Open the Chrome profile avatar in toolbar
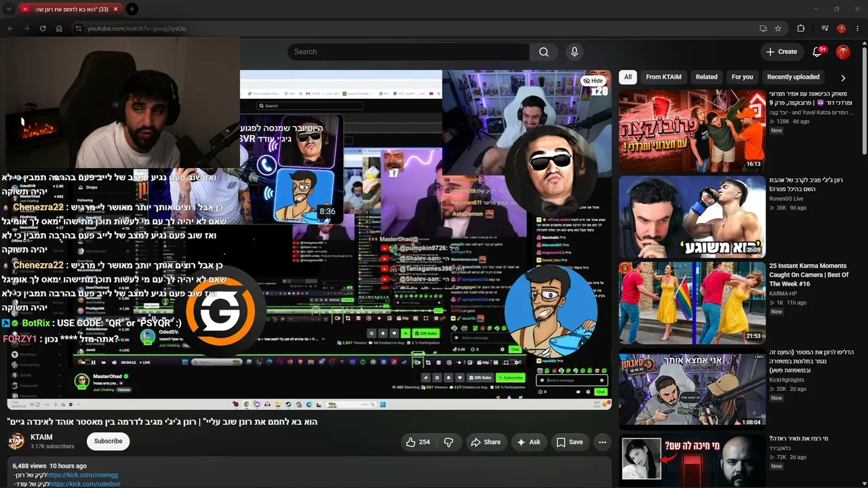Screen dimensions: 868x488 pyautogui.click(x=842, y=28)
